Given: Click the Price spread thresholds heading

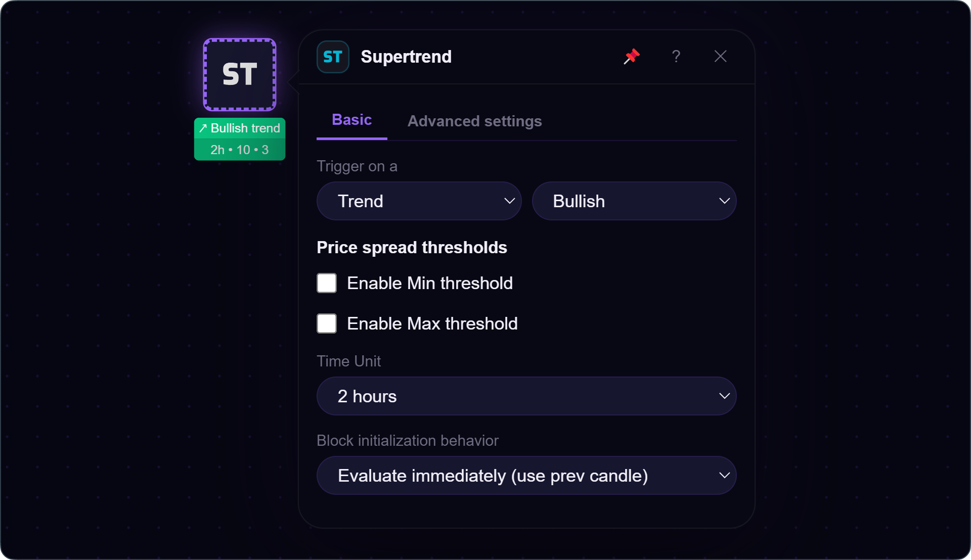Looking at the screenshot, I should coord(412,248).
